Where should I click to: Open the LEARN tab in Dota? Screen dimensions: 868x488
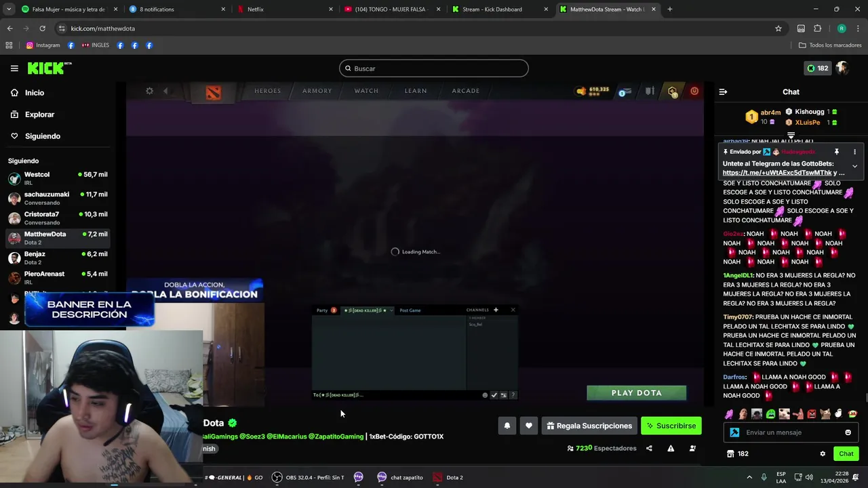coord(416,91)
